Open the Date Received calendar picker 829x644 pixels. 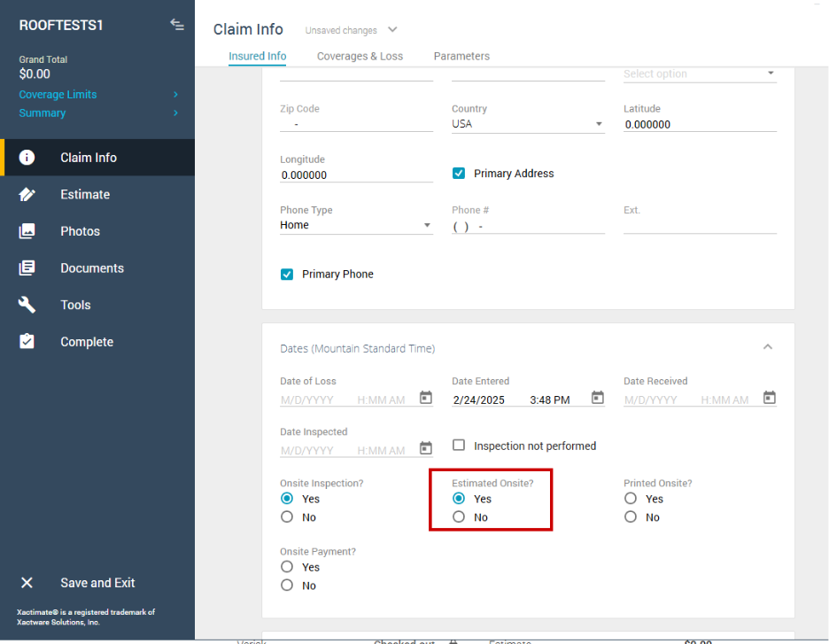pos(770,398)
